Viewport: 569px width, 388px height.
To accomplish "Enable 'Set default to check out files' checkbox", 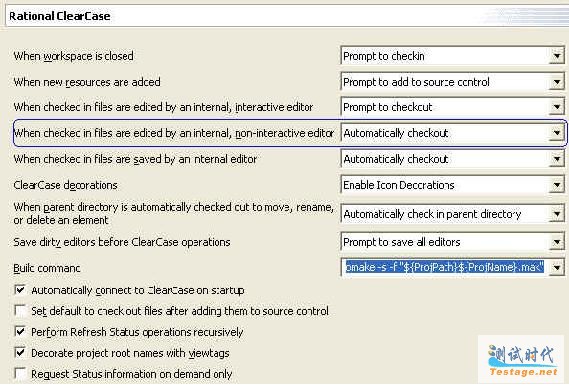I will point(20,311).
